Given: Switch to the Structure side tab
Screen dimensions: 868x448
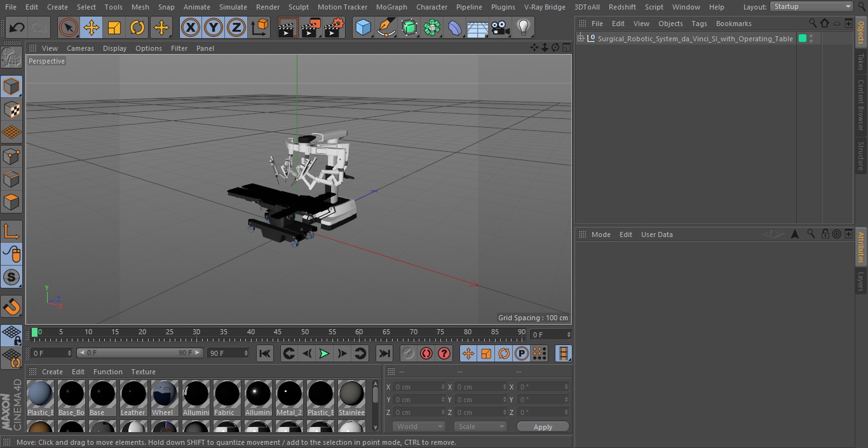Looking at the screenshot, I should tap(861, 156).
